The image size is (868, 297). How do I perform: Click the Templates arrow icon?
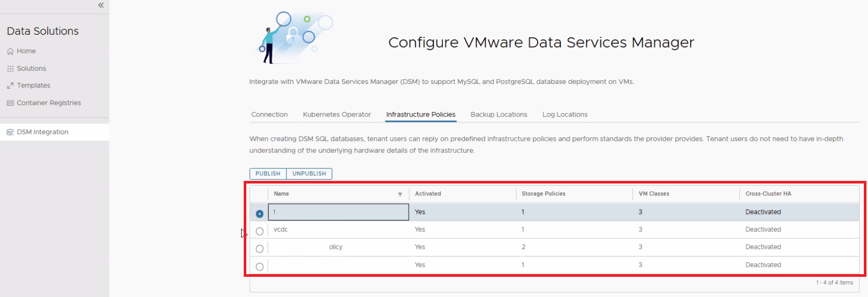[10, 86]
